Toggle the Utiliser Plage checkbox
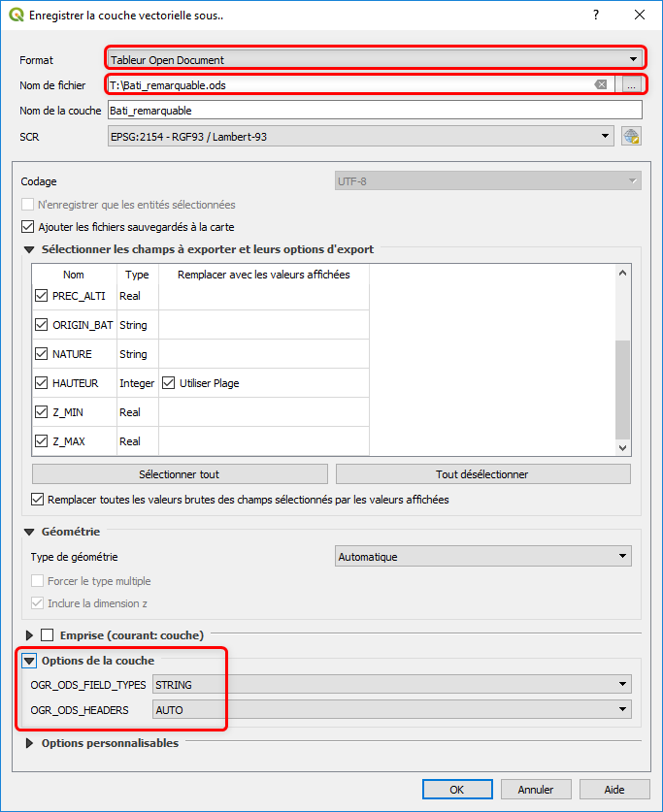This screenshot has width=663, height=812. point(169,383)
